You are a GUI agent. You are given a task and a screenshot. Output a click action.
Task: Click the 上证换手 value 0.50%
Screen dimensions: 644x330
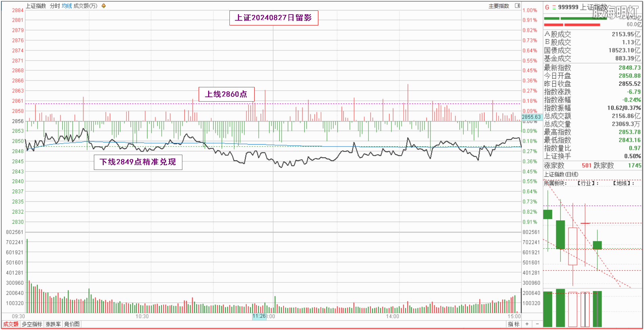click(633, 156)
